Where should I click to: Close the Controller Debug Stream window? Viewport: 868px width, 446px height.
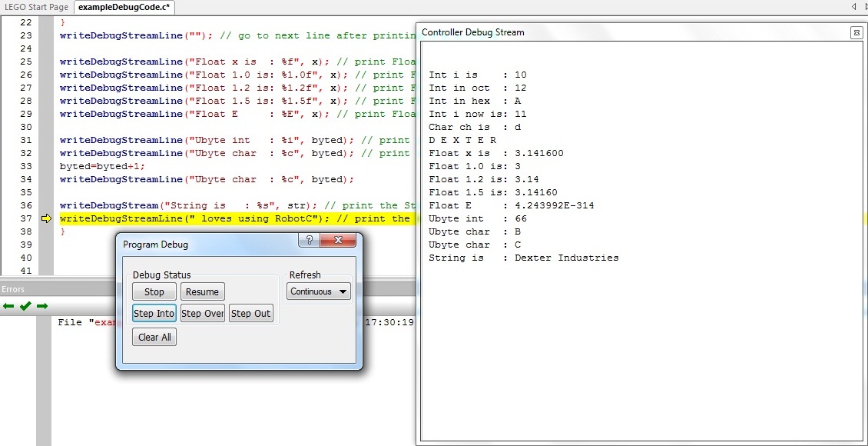(x=856, y=33)
